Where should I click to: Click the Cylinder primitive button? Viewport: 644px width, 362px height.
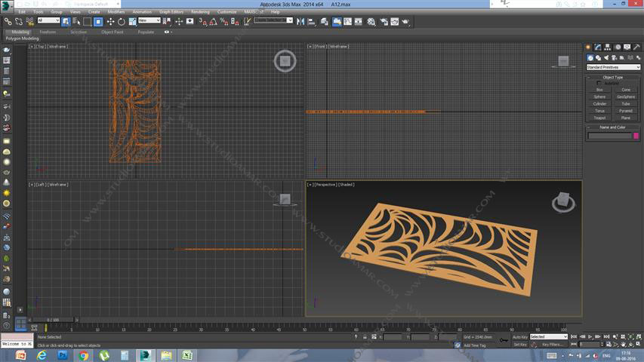pos(599,103)
